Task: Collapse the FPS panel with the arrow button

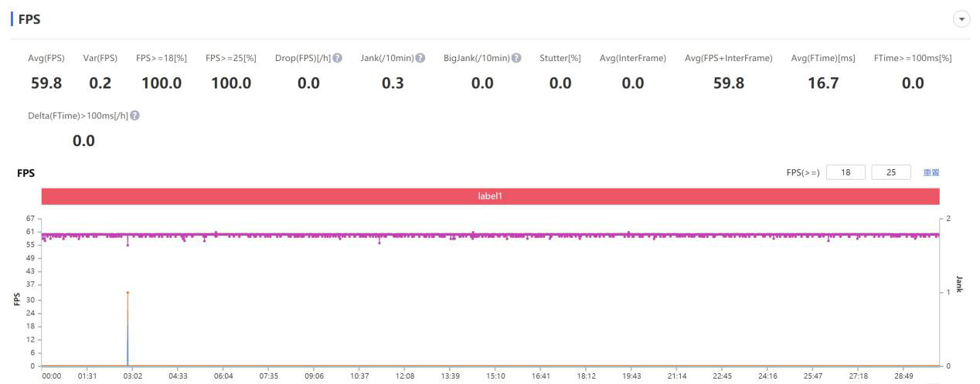Action: click(961, 19)
